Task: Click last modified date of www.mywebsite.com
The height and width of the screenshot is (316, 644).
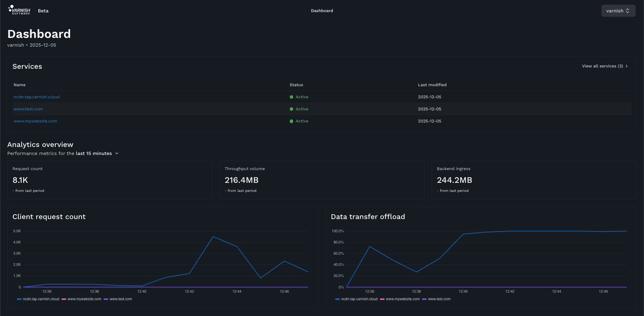Action: coord(430,121)
